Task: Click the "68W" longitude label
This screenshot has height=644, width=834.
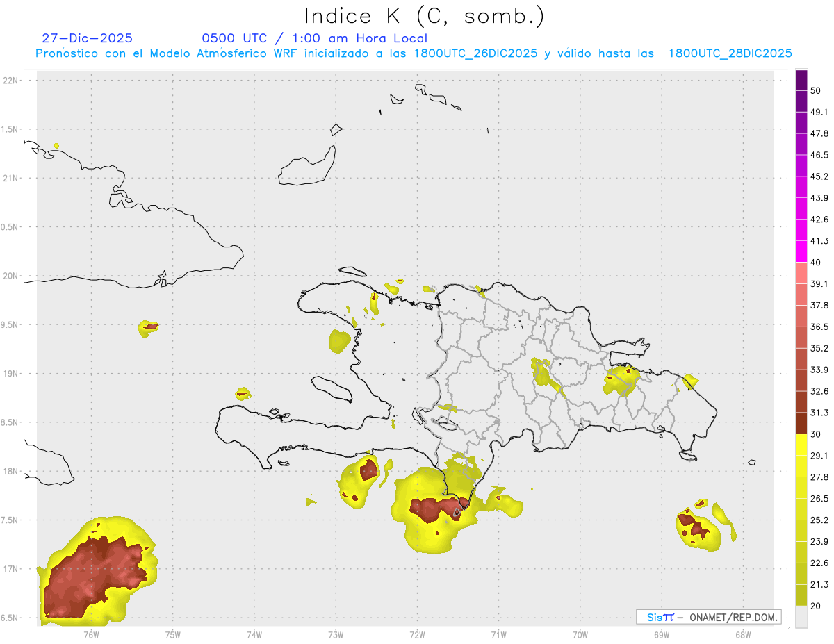Action: pos(743,635)
